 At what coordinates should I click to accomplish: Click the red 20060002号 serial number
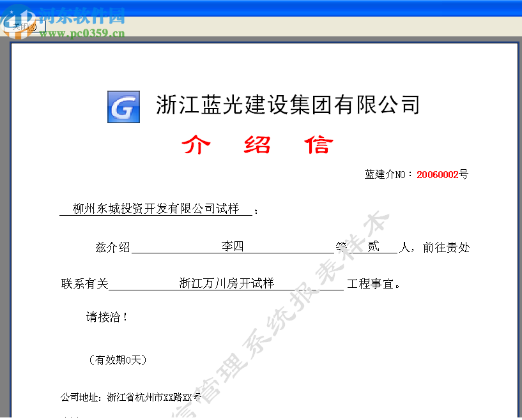(440, 174)
